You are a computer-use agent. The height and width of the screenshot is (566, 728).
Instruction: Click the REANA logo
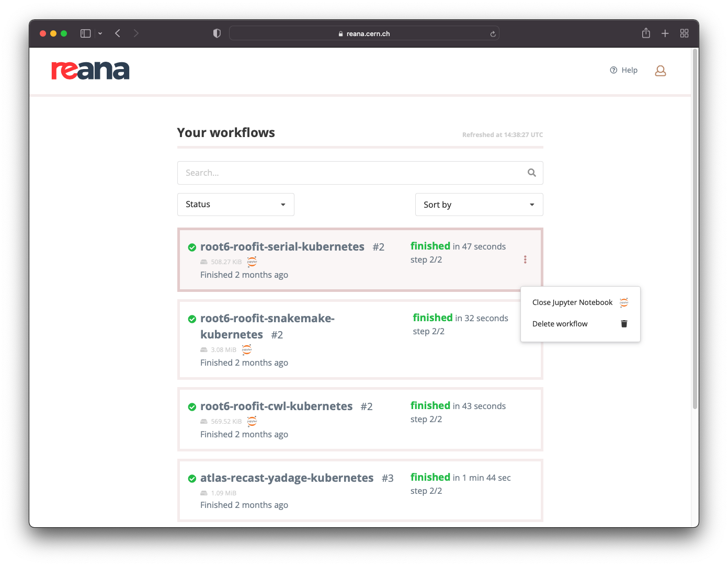90,71
